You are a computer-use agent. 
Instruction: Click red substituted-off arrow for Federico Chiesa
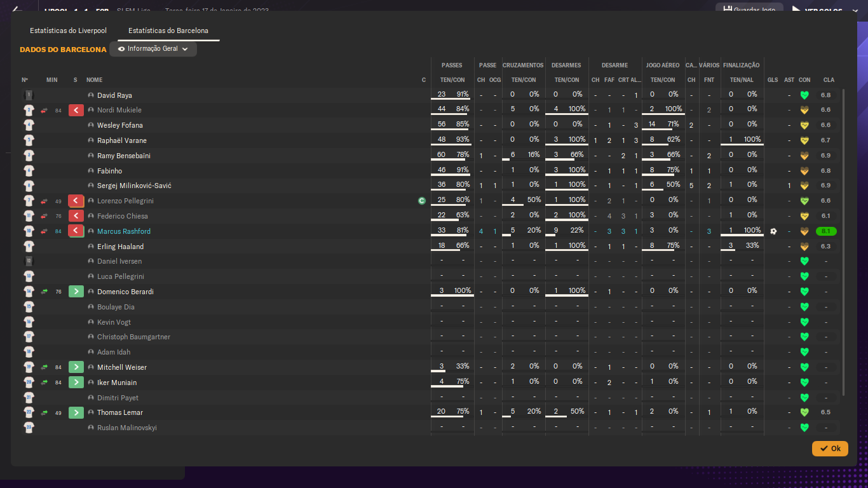click(76, 216)
